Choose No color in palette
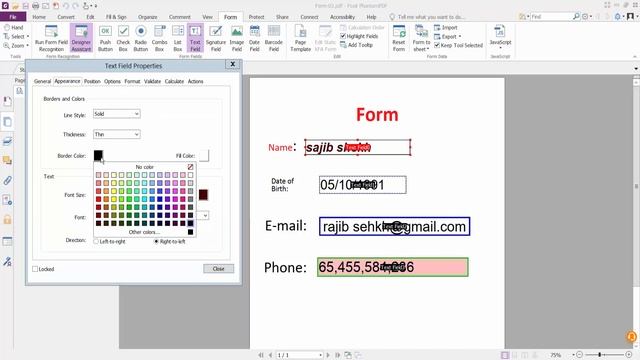Image resolution: width=640 pixels, height=360 pixels. tap(144, 167)
